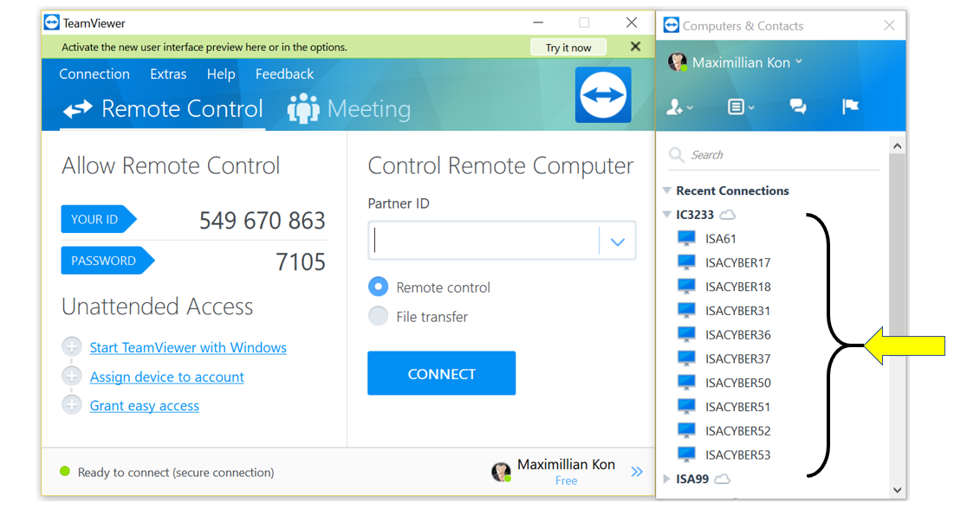Image resolution: width=980 pixels, height=516 pixels.
Task: Select the ISACYBER36 computer icon
Action: (686, 335)
